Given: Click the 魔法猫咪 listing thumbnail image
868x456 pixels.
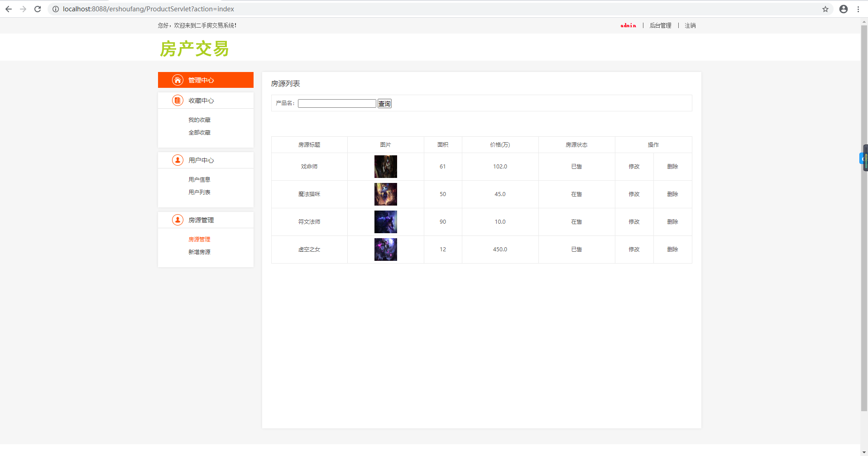Looking at the screenshot, I should 385,194.
